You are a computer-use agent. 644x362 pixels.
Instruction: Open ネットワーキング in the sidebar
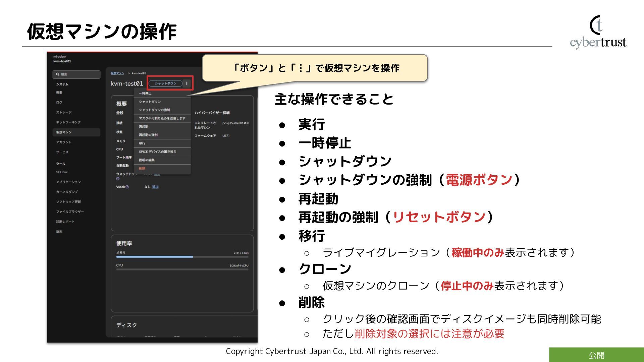coord(68,122)
